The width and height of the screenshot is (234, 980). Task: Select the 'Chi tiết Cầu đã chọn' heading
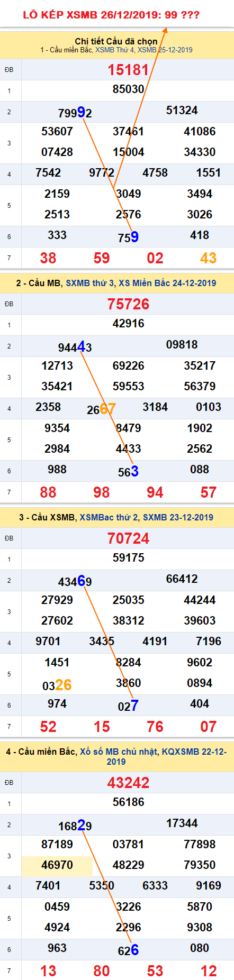point(116,41)
